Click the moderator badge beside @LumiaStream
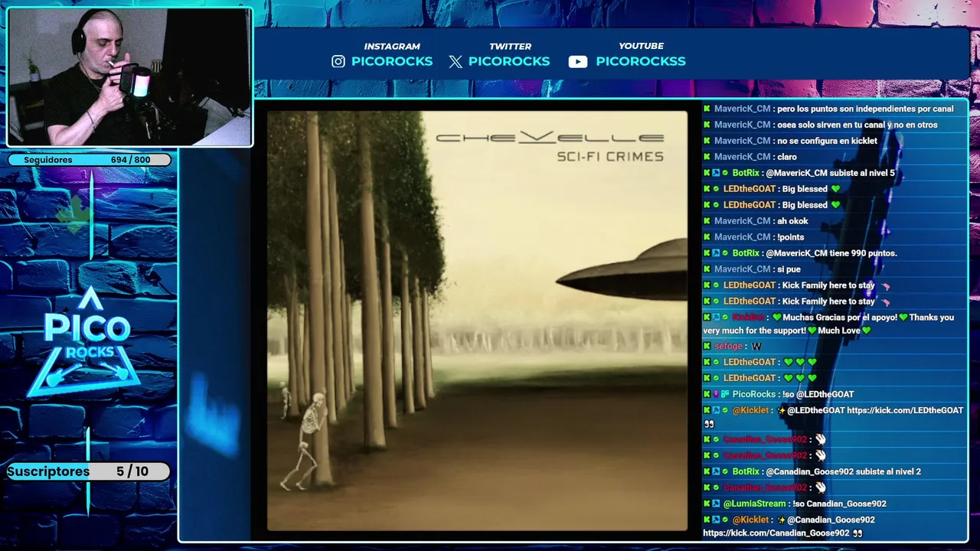This screenshot has width=980, height=551. click(716, 504)
